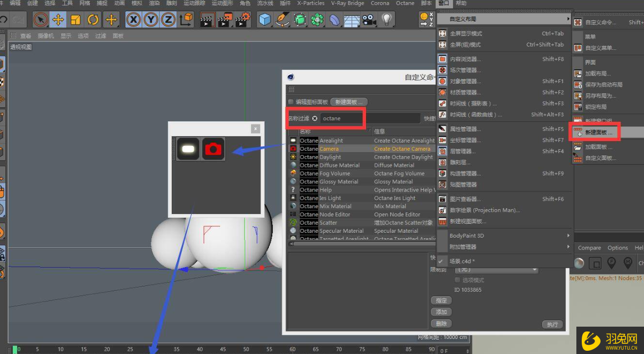Toggle the Y axis lock
Screen dimensions: 644x354
tap(151, 20)
